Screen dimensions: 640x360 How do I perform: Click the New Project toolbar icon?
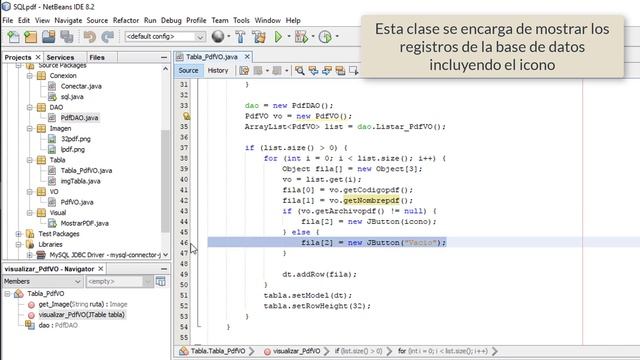pos(31,37)
